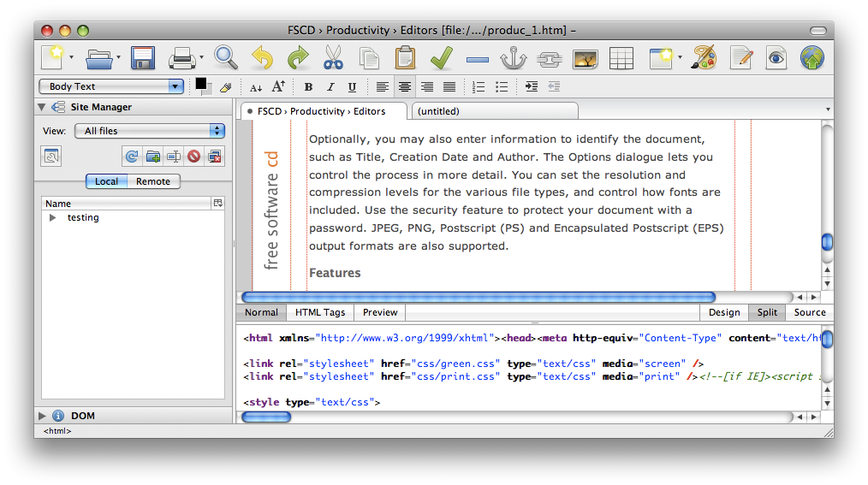Save the page with the floppy disk icon
The height and width of the screenshot is (485, 868).
click(x=142, y=58)
